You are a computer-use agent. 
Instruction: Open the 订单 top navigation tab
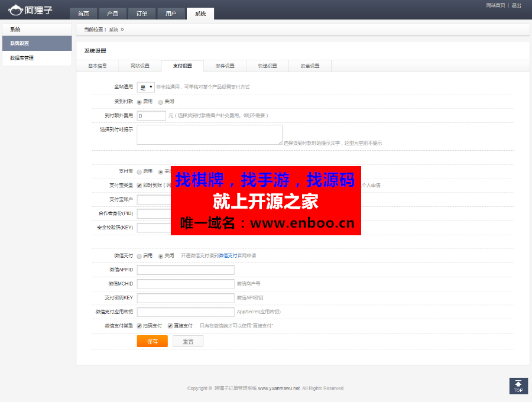[x=142, y=14]
